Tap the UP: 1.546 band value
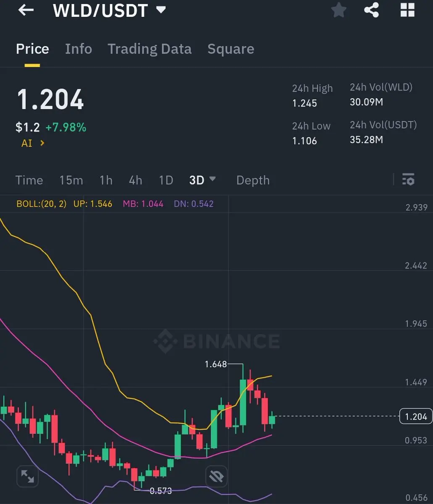The width and height of the screenshot is (433, 504). coord(93,204)
